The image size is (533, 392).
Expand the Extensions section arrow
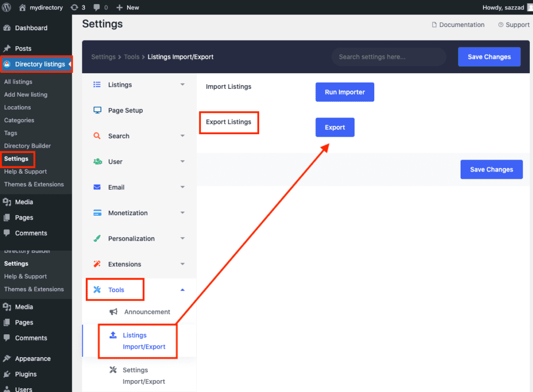(182, 264)
